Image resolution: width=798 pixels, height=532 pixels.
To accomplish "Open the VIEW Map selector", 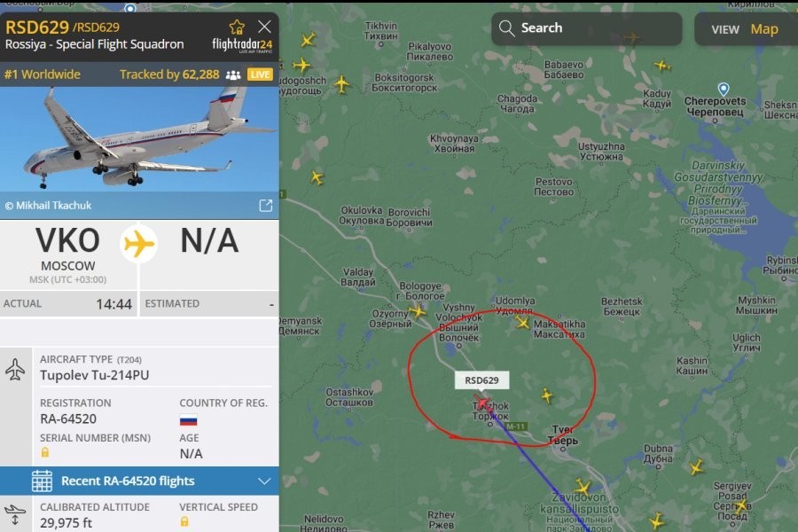I will tap(746, 29).
